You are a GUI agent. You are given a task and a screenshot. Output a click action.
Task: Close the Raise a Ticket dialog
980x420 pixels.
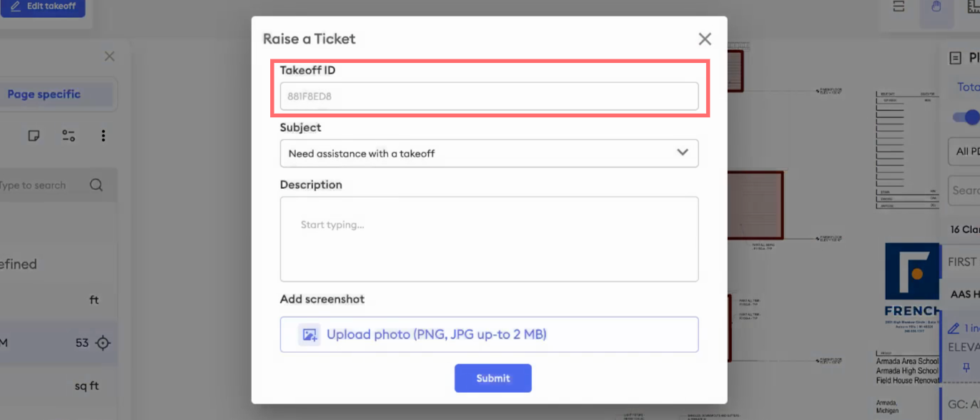tap(705, 39)
